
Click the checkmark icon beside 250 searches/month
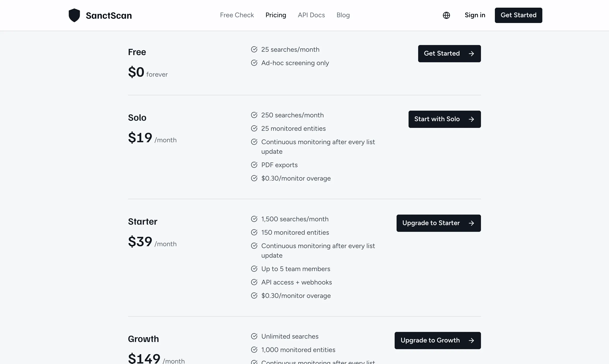(x=254, y=115)
